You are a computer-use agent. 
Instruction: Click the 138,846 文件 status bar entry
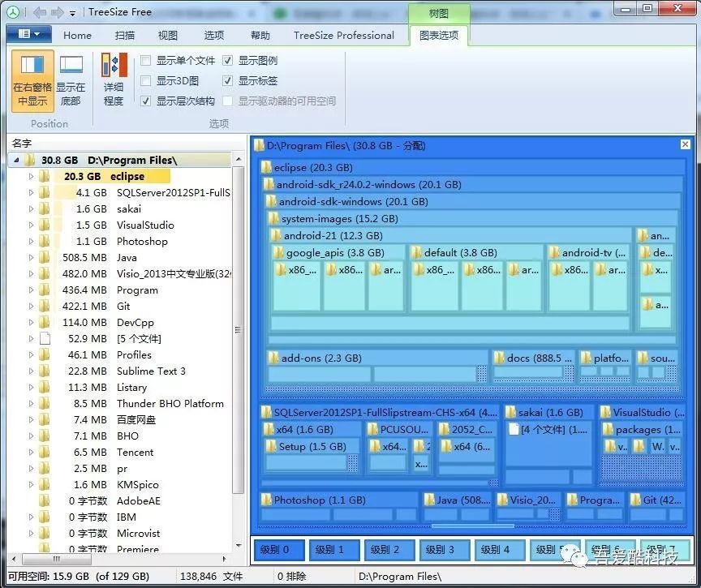211,577
